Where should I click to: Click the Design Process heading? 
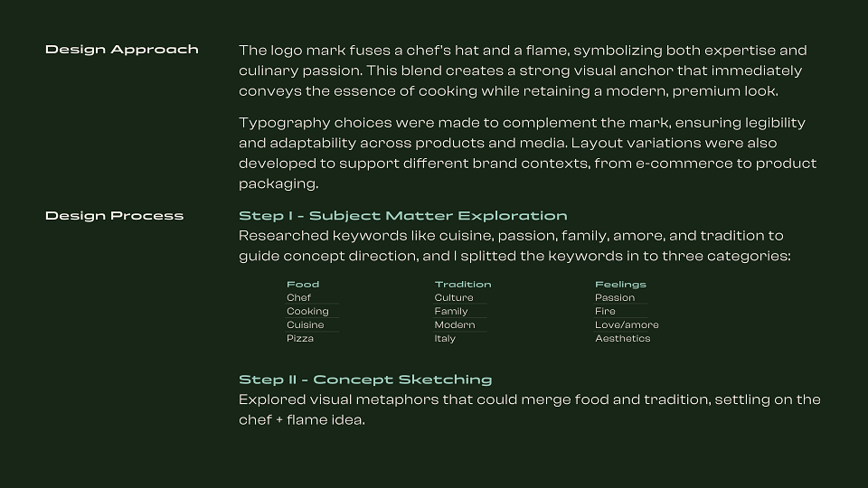tap(114, 216)
